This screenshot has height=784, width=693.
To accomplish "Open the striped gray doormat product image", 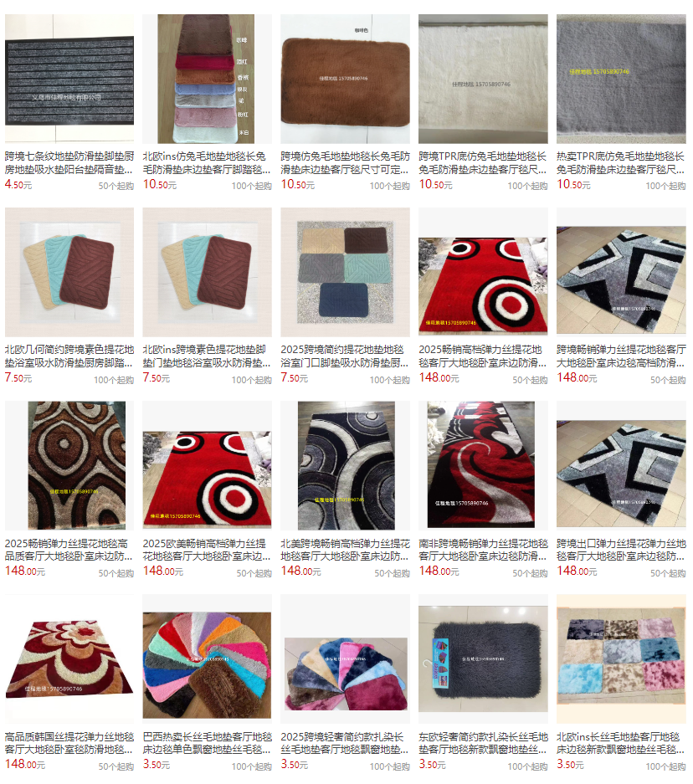I will [69, 79].
